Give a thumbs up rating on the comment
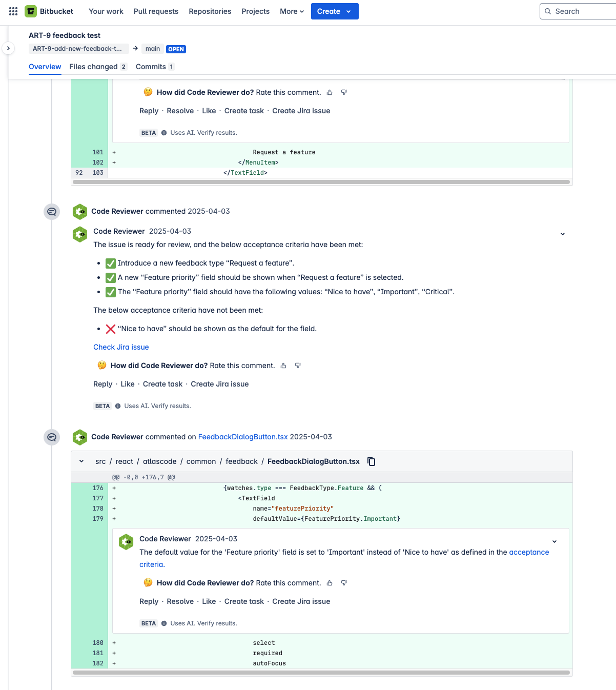 (283, 365)
